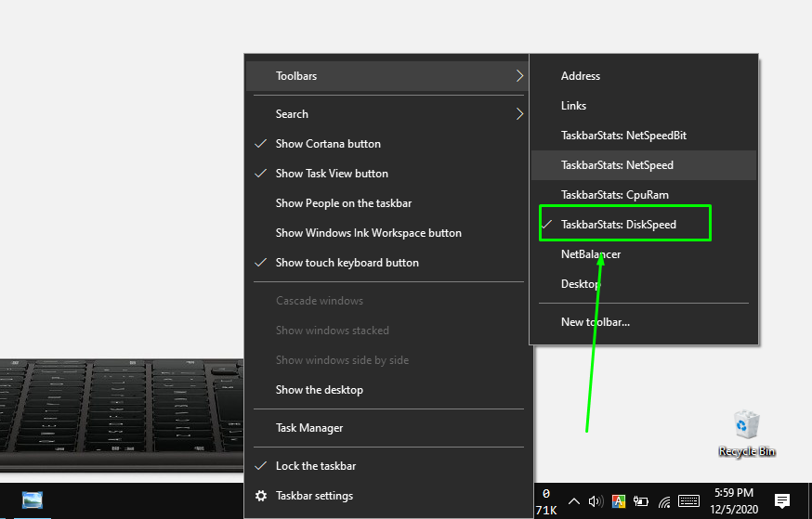Click New toolbar... option
The width and height of the screenshot is (812, 519).
click(596, 322)
